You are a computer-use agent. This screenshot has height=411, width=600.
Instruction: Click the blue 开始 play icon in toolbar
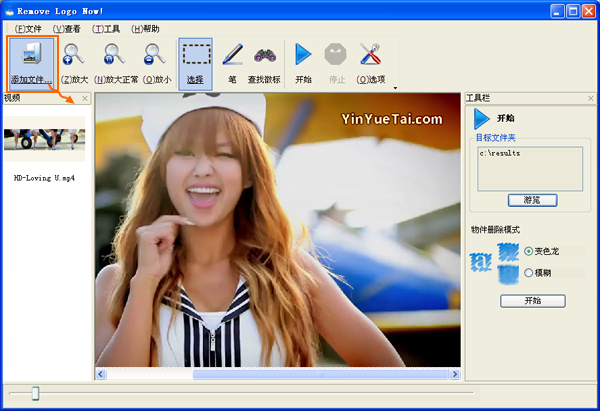click(x=304, y=56)
